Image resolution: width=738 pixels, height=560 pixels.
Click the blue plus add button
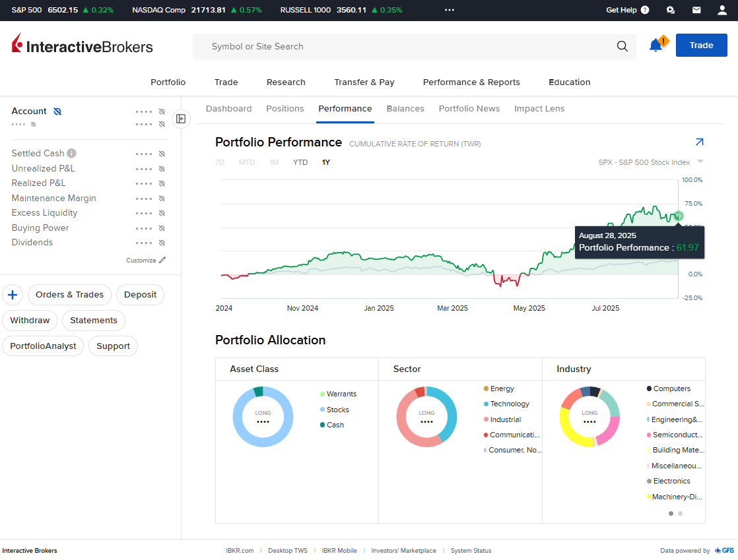tap(13, 295)
